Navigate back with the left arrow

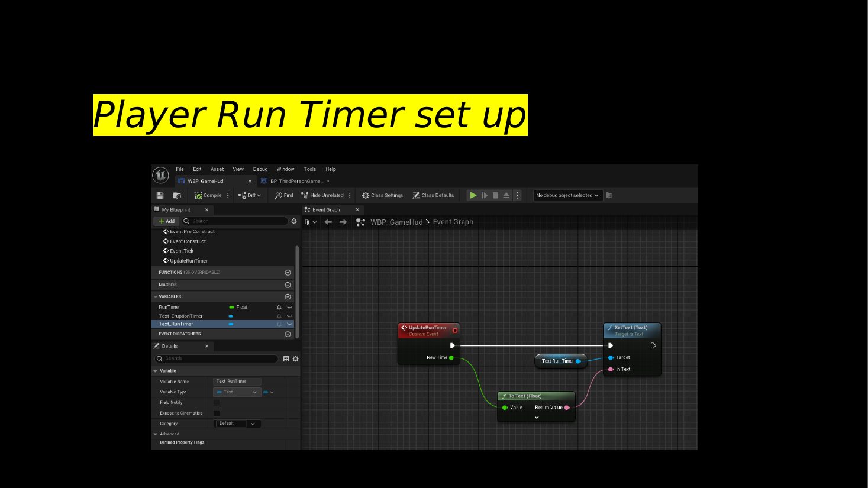coord(328,222)
